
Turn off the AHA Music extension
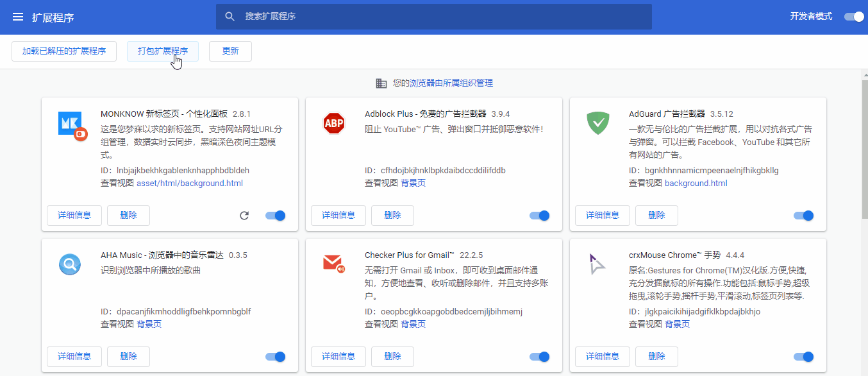(x=275, y=357)
